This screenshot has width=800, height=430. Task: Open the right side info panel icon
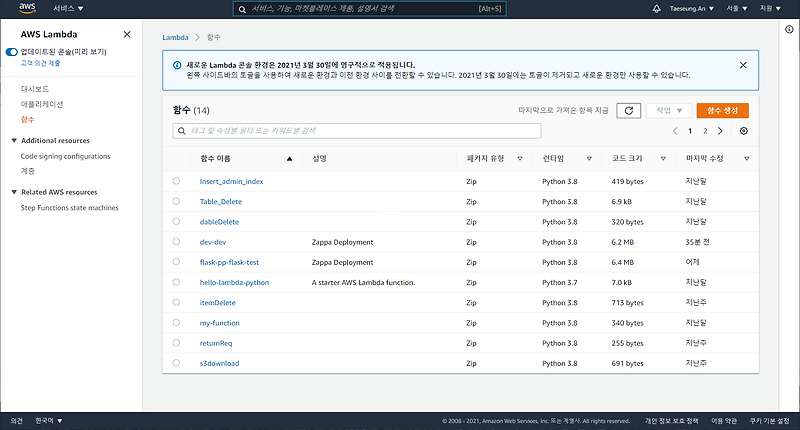click(789, 30)
